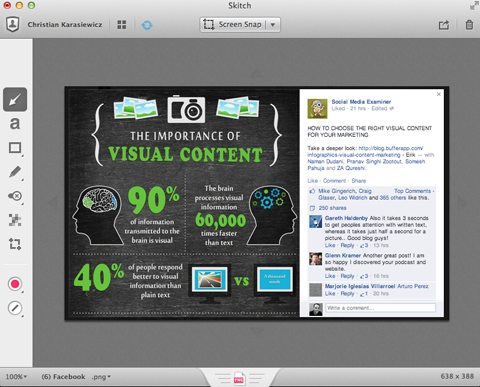The width and height of the screenshot is (480, 387).
Task: Click the 250 shares text
Action: (332, 208)
